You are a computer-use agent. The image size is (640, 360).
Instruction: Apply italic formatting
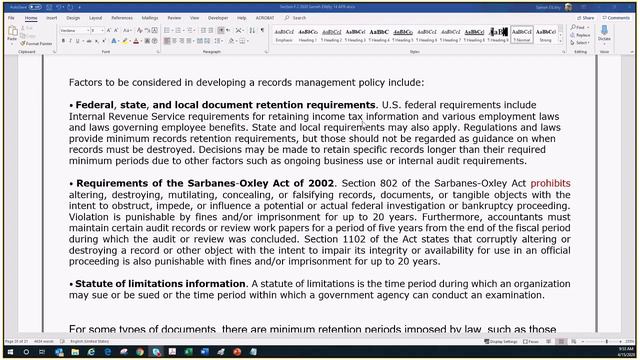pyautogui.click(x=70, y=41)
